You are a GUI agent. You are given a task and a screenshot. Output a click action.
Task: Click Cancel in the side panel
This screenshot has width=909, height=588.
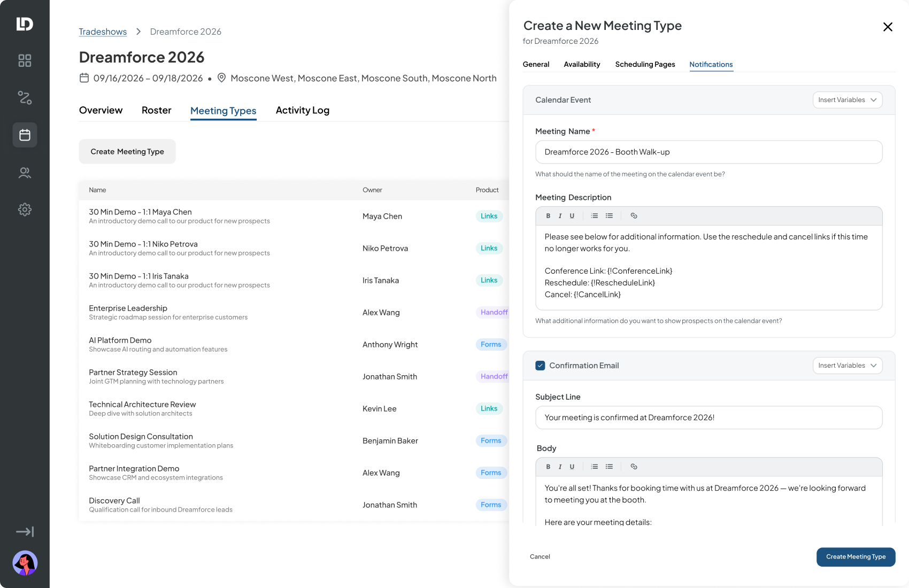[540, 556]
